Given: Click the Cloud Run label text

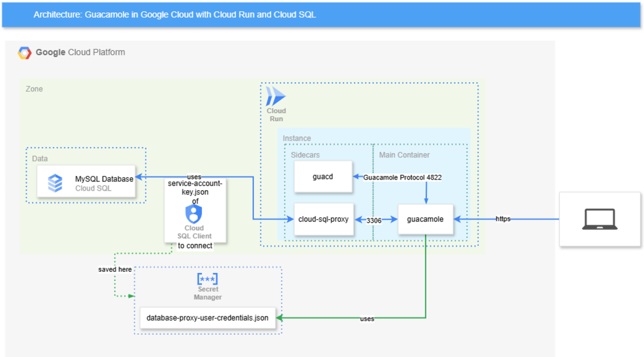Looking at the screenshot, I should (x=276, y=115).
